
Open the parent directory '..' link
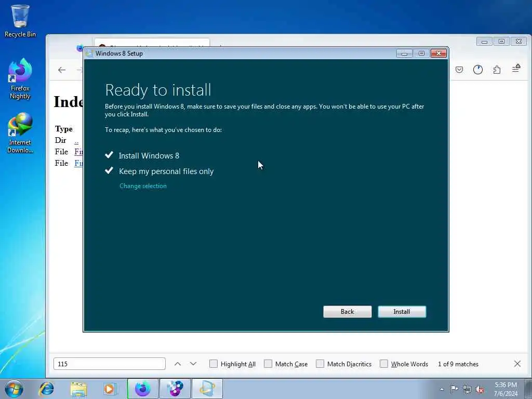pos(76,141)
